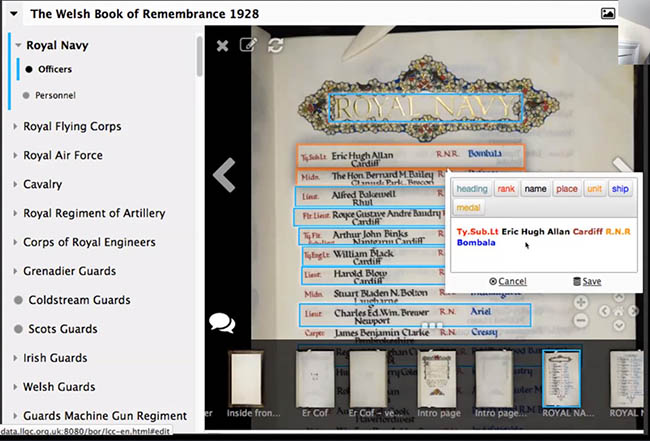Screen dimensions: 650x441
Task: Expand Royal Regiment of Artillery section
Action: pyautogui.click(x=15, y=213)
